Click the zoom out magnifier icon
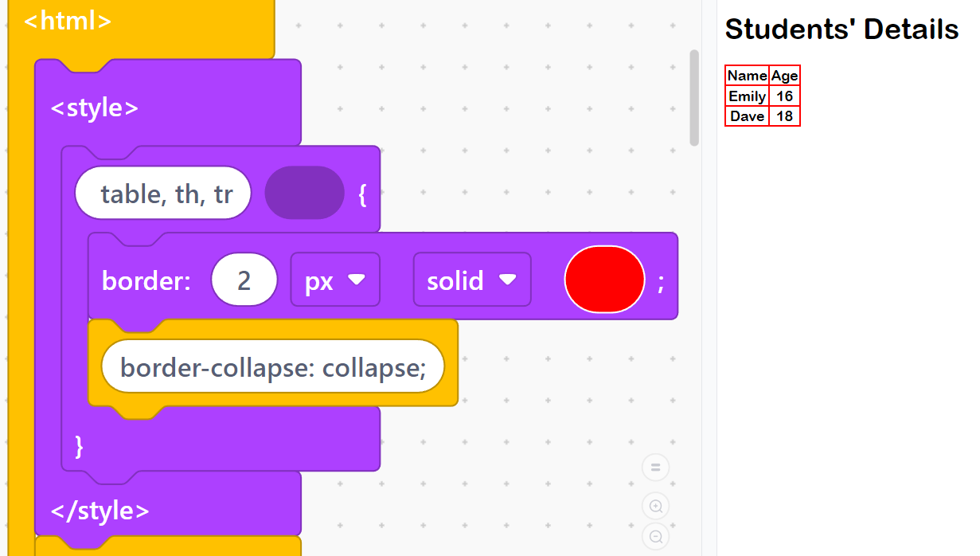Image resolution: width=980 pixels, height=556 pixels. point(656,537)
